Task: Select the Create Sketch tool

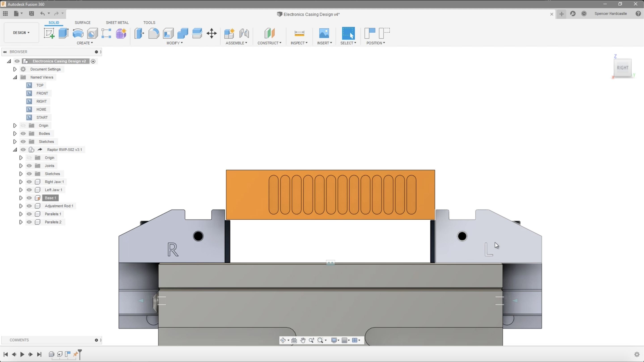Action: click(x=49, y=33)
